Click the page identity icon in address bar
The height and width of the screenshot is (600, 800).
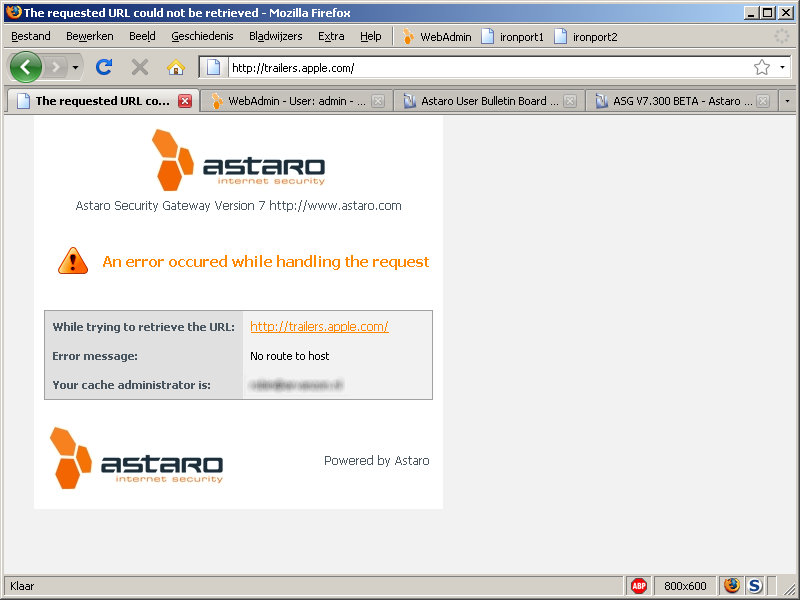(x=213, y=67)
